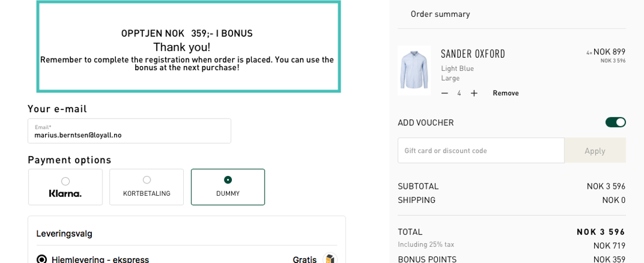Click the Klarna logo

click(x=65, y=193)
